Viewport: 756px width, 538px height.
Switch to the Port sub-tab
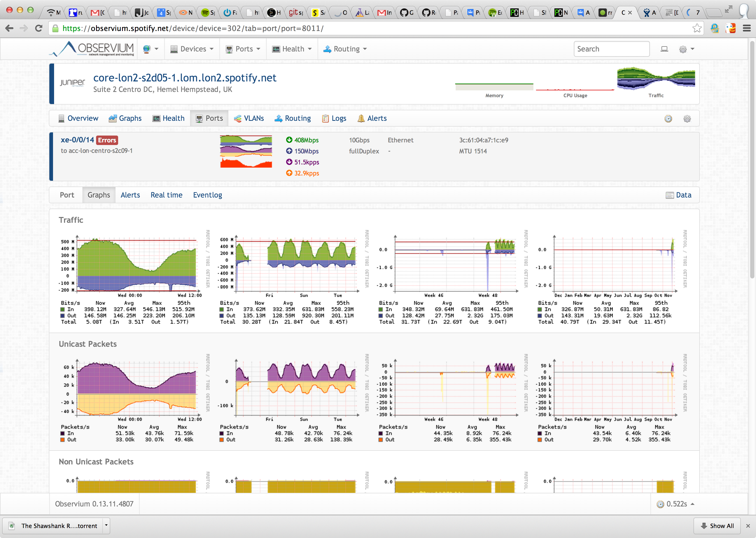coord(67,195)
